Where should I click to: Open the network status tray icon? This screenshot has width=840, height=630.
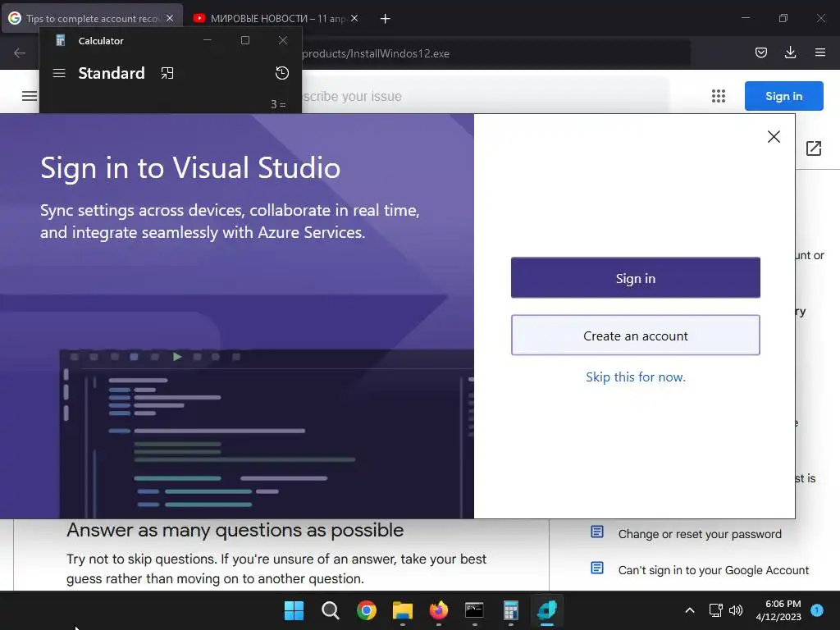tap(715, 610)
